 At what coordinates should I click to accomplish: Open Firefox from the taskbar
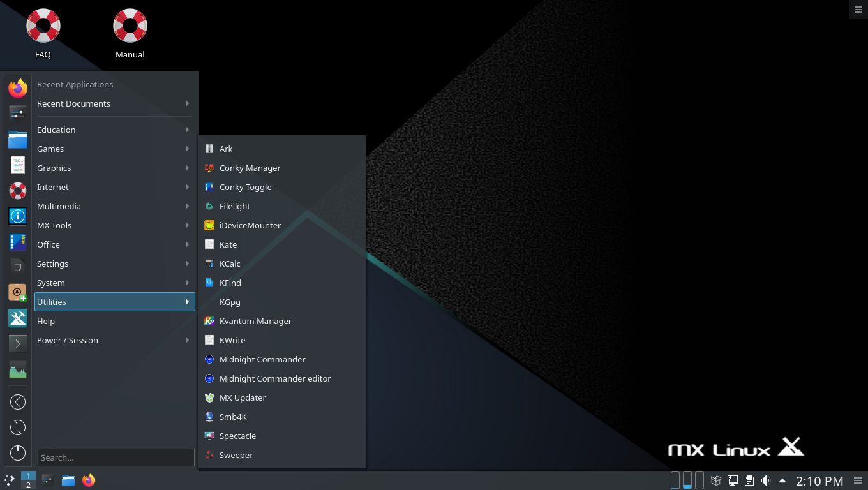click(89, 480)
